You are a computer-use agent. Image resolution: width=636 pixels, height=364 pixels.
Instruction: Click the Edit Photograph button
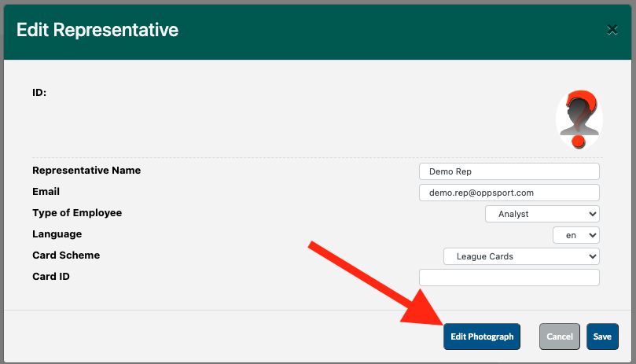coord(482,336)
